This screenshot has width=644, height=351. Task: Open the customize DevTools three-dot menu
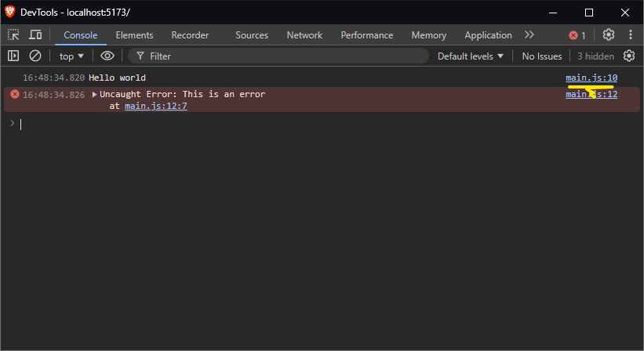pyautogui.click(x=630, y=35)
